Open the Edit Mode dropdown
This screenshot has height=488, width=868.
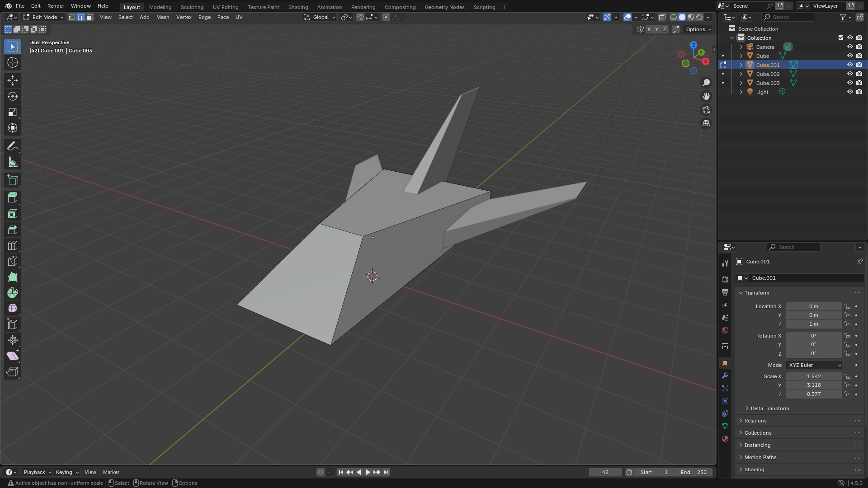point(44,17)
